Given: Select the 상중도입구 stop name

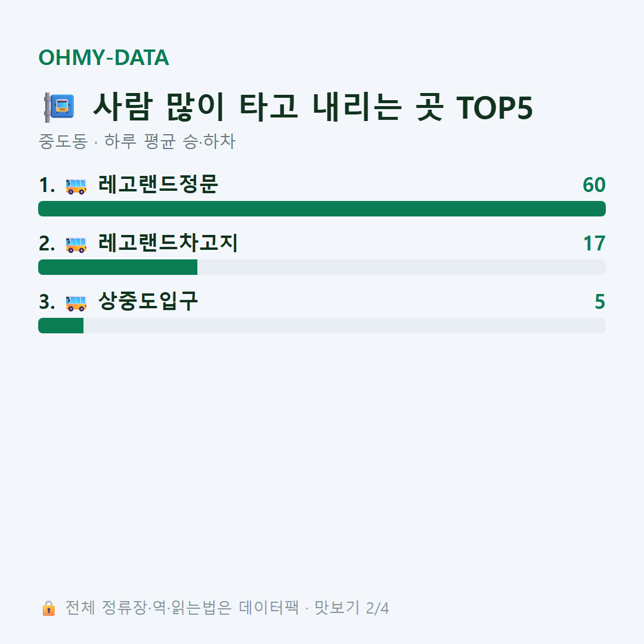Looking at the screenshot, I should point(148,302).
